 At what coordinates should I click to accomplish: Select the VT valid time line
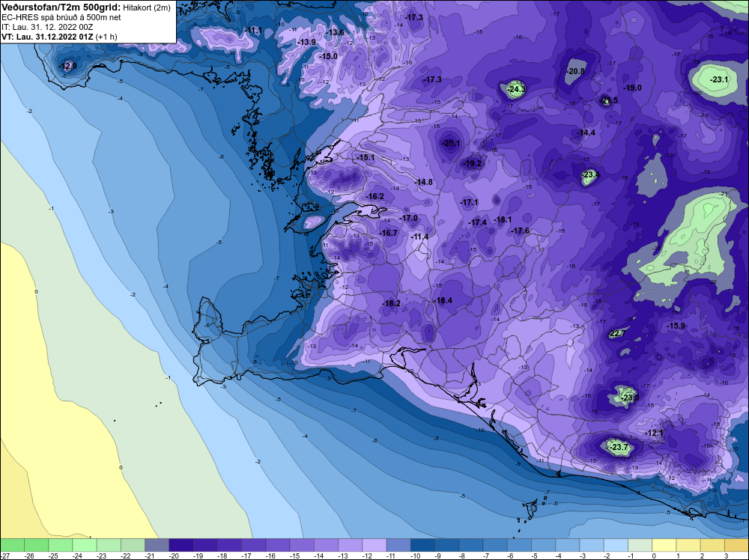point(59,37)
